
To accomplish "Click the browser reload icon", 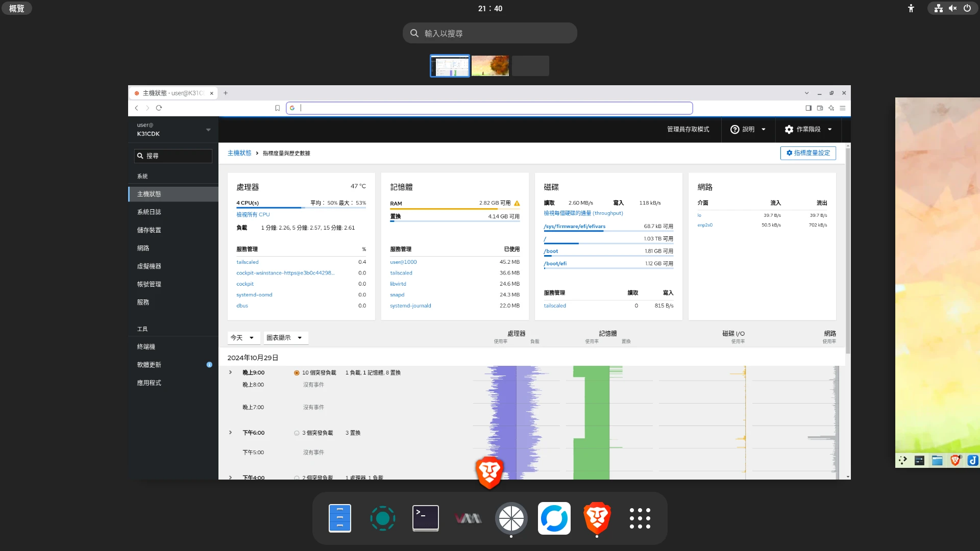I will click(x=159, y=108).
